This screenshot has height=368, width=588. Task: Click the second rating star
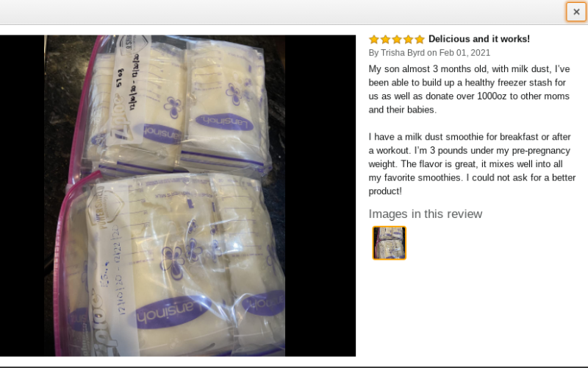click(385, 39)
